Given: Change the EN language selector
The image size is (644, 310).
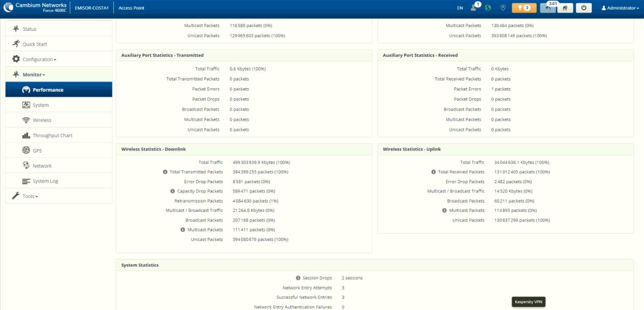Looking at the screenshot, I should click(x=460, y=8).
